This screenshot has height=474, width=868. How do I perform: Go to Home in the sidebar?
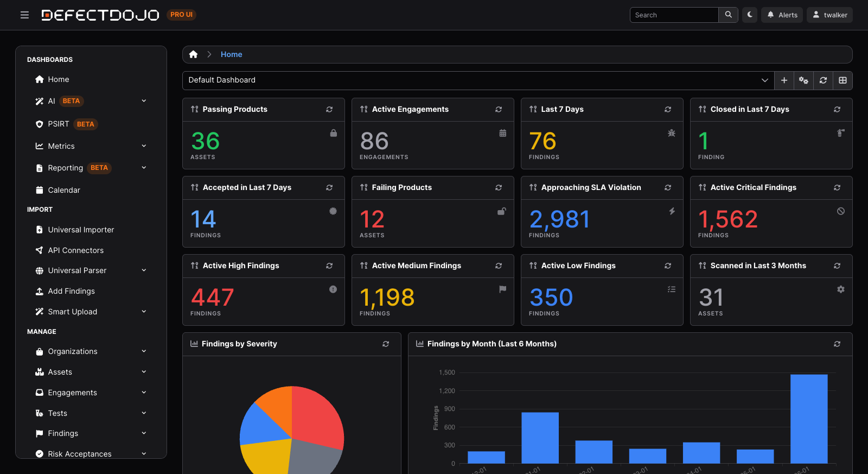pos(91,79)
